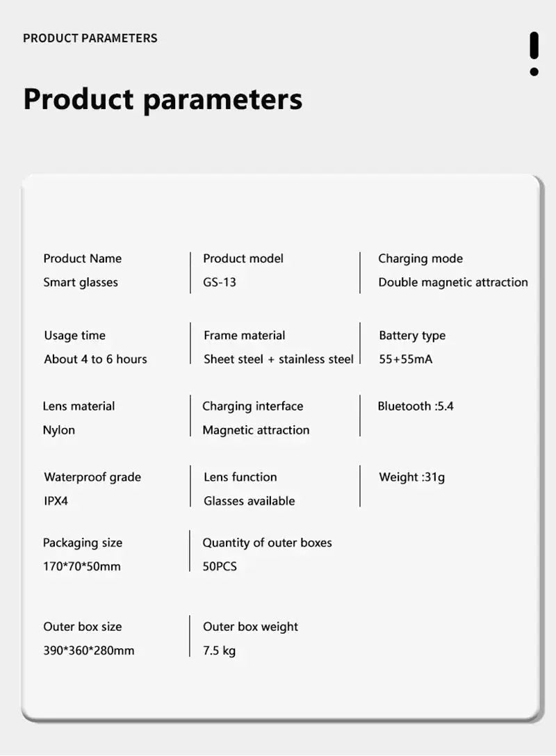
Task: Select the Outer box size 390*360*280mm value
Action: tap(89, 650)
